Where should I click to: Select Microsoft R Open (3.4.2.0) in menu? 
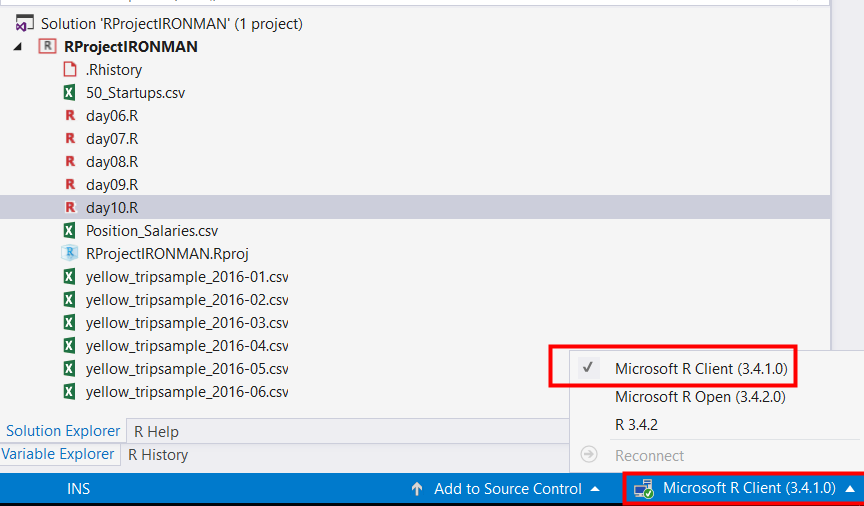[x=700, y=397]
